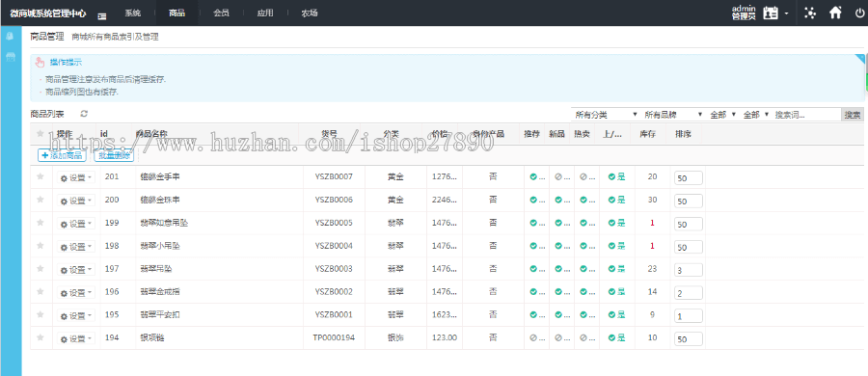
Task: Open the 全部 dropdown beside search field
Action: 755,115
